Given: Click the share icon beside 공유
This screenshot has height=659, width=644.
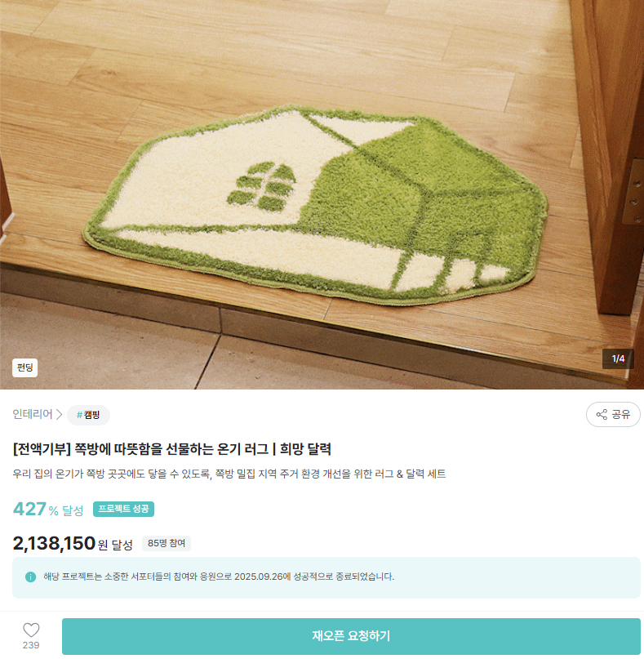Looking at the screenshot, I should (x=602, y=414).
